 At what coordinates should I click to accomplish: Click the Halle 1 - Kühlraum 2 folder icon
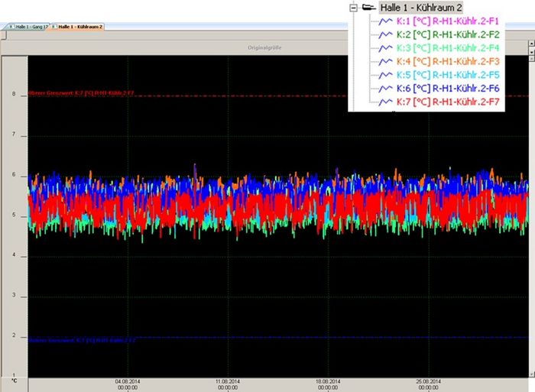pyautogui.click(x=369, y=8)
